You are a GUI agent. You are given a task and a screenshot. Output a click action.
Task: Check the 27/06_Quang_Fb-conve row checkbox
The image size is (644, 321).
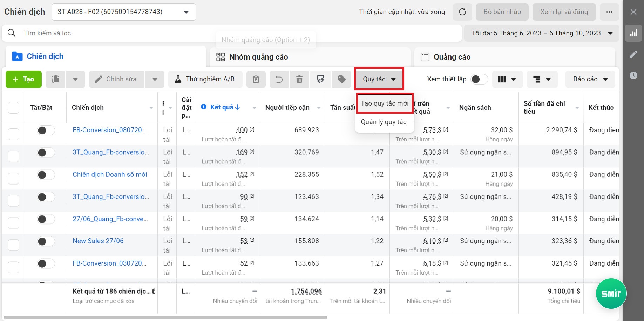pyautogui.click(x=13, y=223)
